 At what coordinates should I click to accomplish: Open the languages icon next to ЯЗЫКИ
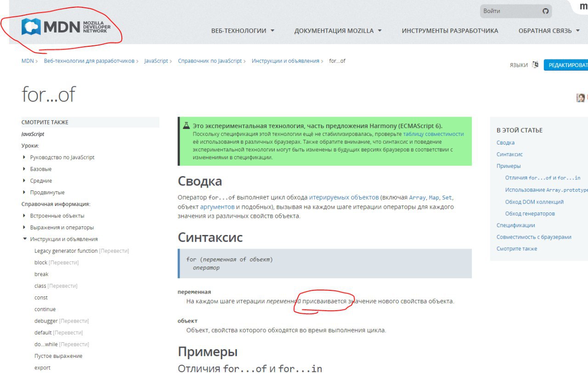pos(535,65)
